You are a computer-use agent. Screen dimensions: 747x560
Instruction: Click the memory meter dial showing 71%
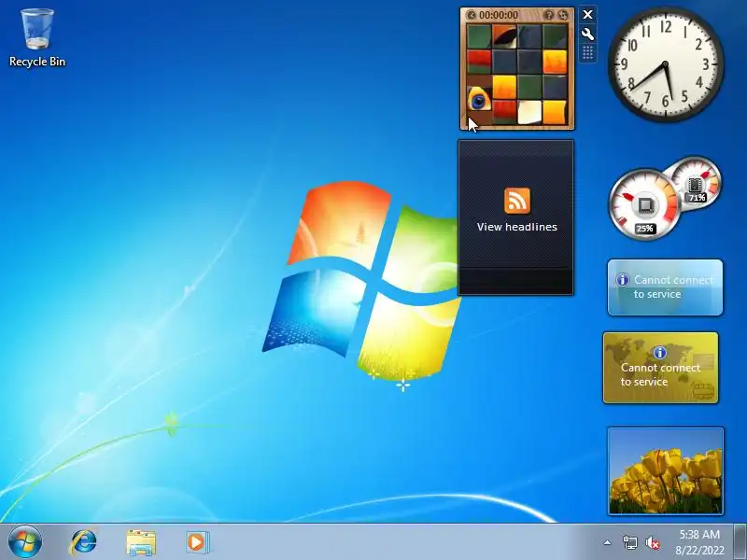(696, 183)
